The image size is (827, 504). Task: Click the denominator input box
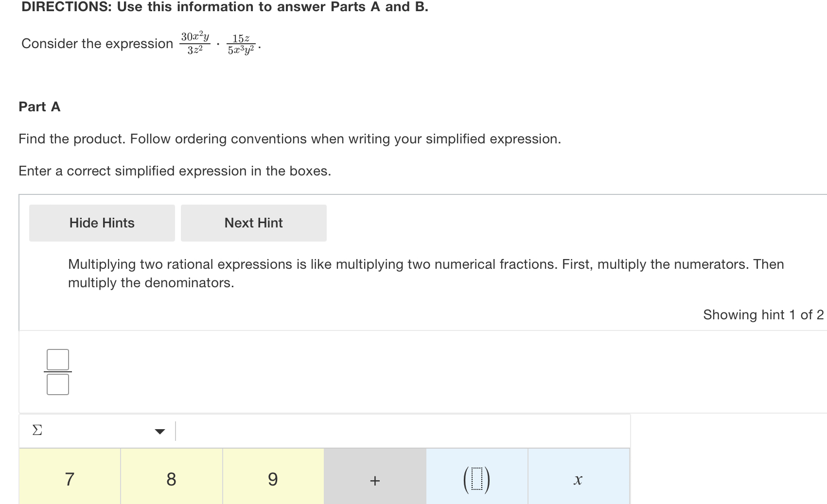(x=58, y=384)
